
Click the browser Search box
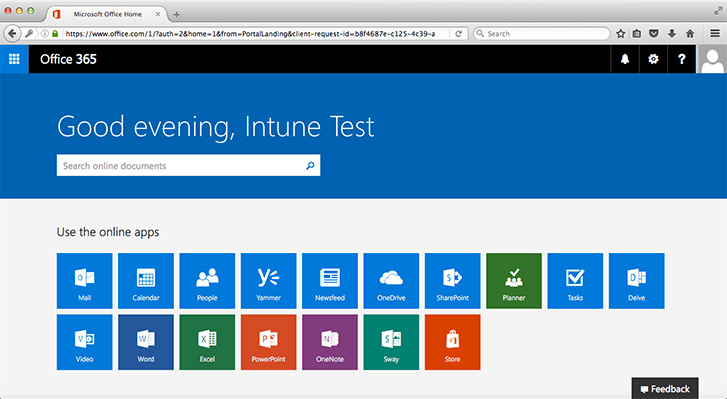(542, 33)
